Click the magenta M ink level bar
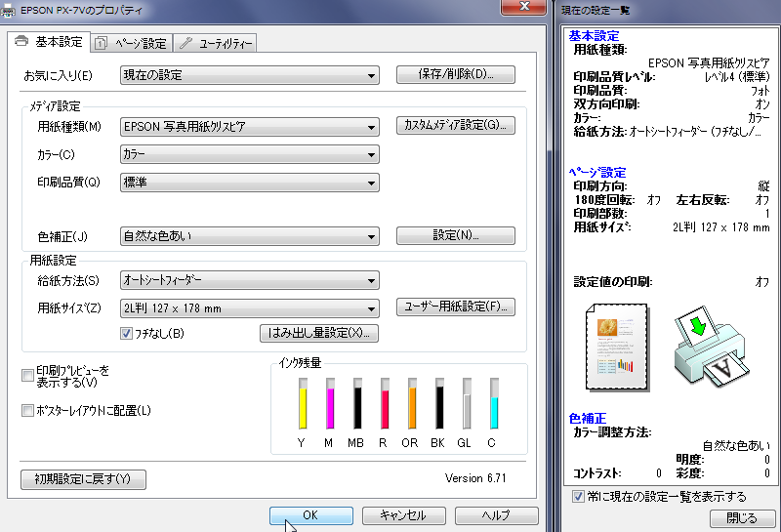Screen dimensions: 781x532 pos(330,403)
